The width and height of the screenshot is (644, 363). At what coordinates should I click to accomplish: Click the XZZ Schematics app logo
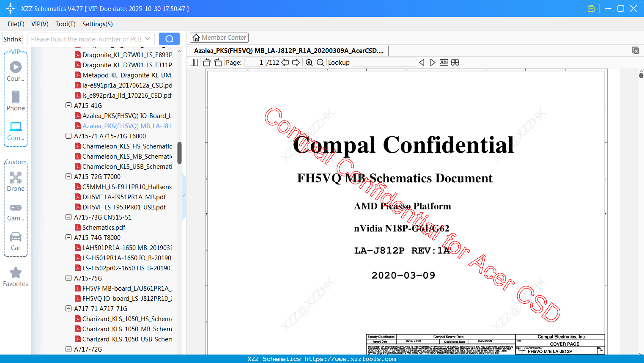(x=11, y=8)
